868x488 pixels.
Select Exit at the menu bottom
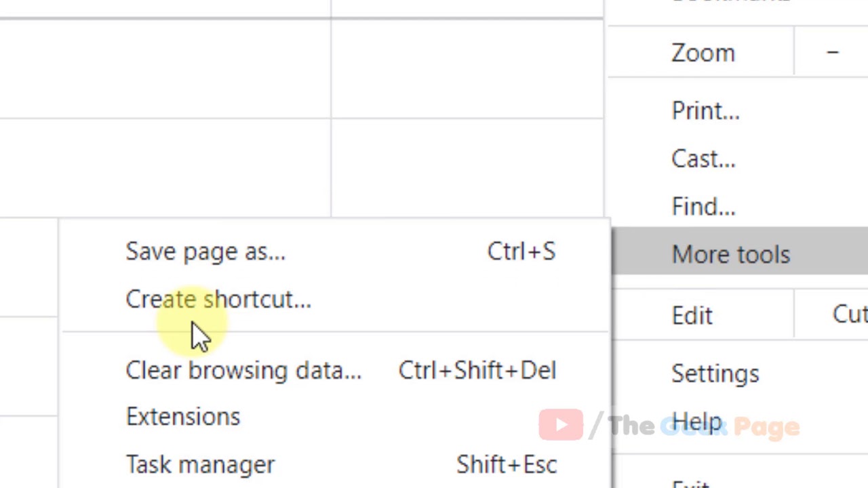tap(692, 484)
